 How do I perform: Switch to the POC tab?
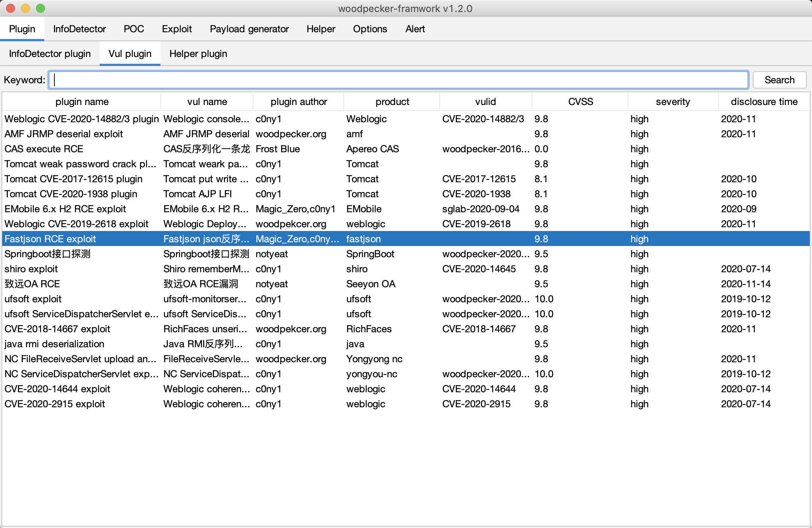point(134,29)
